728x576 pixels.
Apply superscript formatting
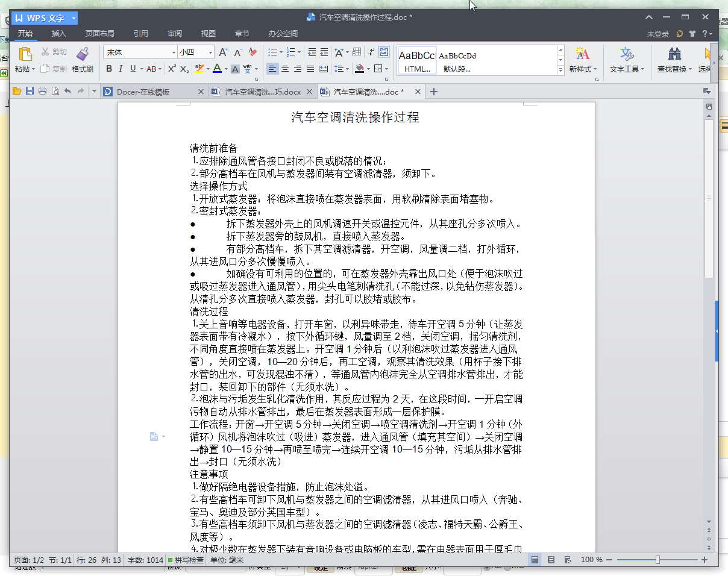172,69
